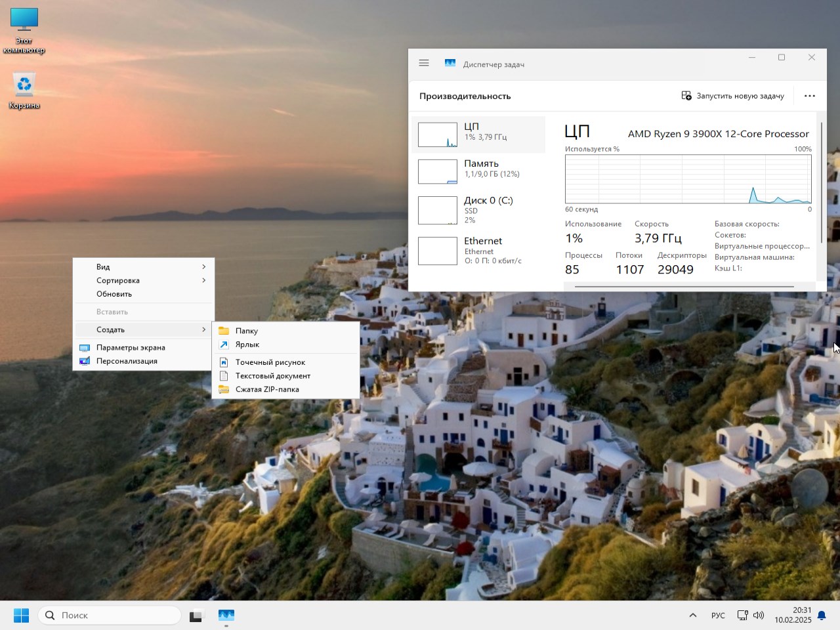
Task: Click the document icon next to Текстовый документ
Action: pos(224,376)
